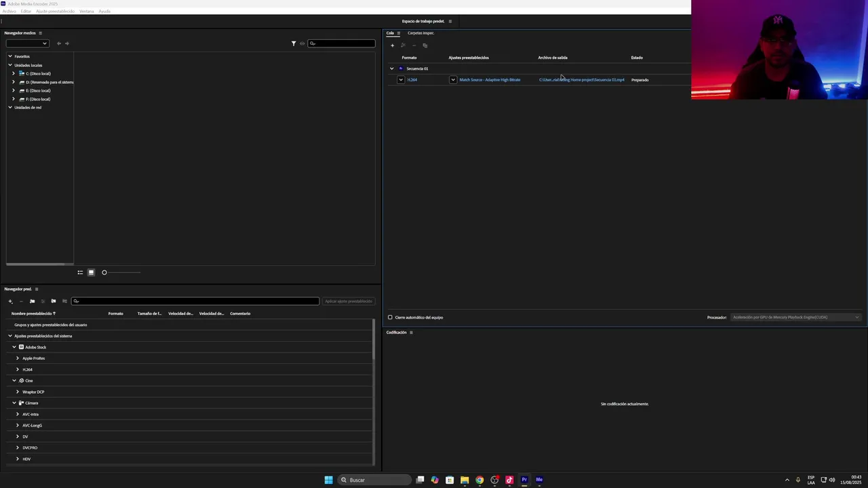Click the import presets icon
Viewport: 868px width, 488px height.
[54, 301]
